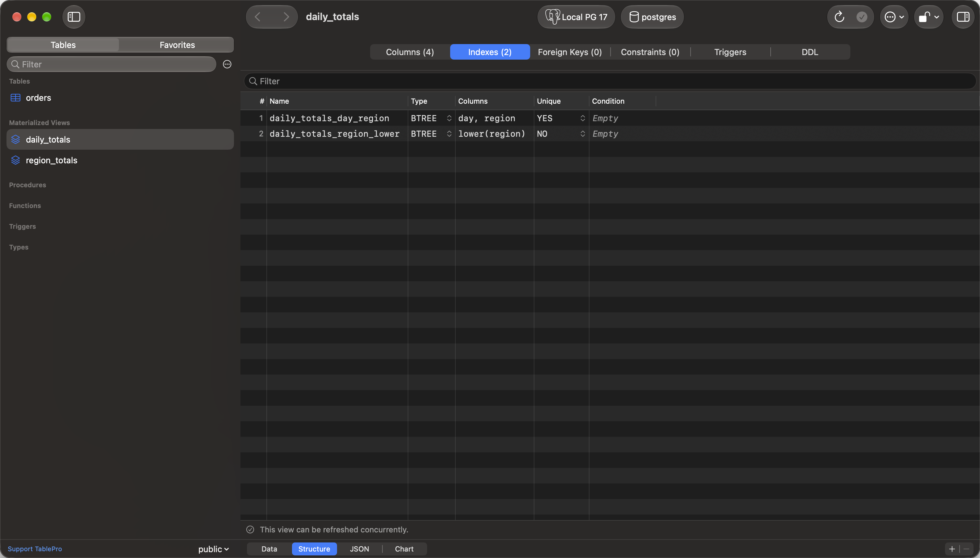Open the Triggers structure tab
The width and height of the screenshot is (980, 558).
coord(730,52)
